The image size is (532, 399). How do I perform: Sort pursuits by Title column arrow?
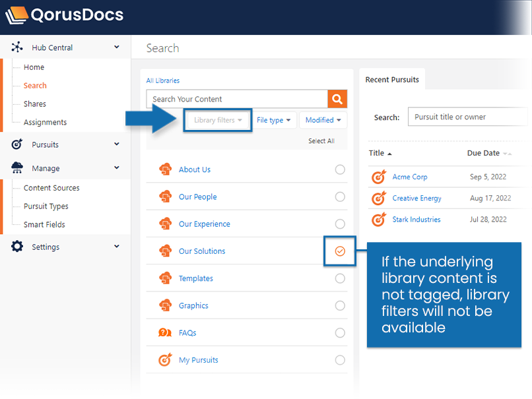click(x=389, y=154)
